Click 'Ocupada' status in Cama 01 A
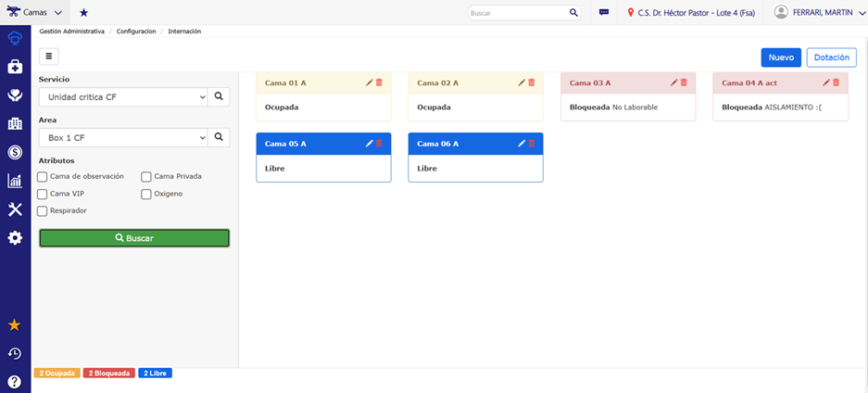Viewport: 868px width, 393px height. (282, 108)
